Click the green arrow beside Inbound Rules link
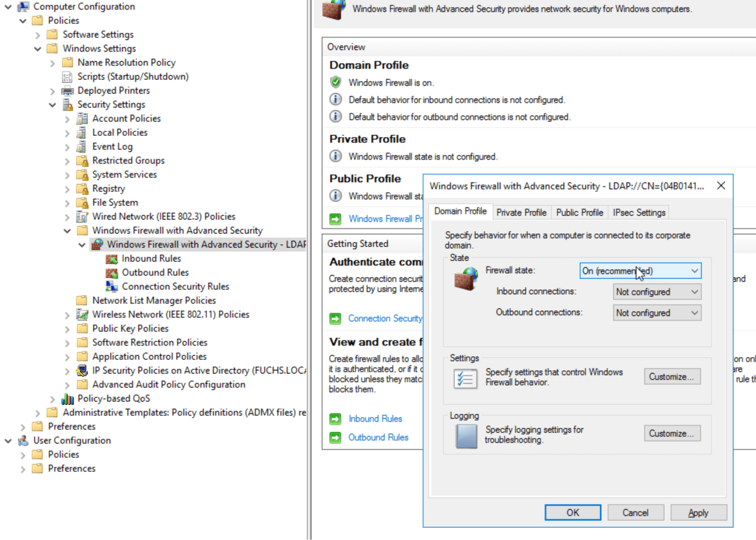 point(335,419)
